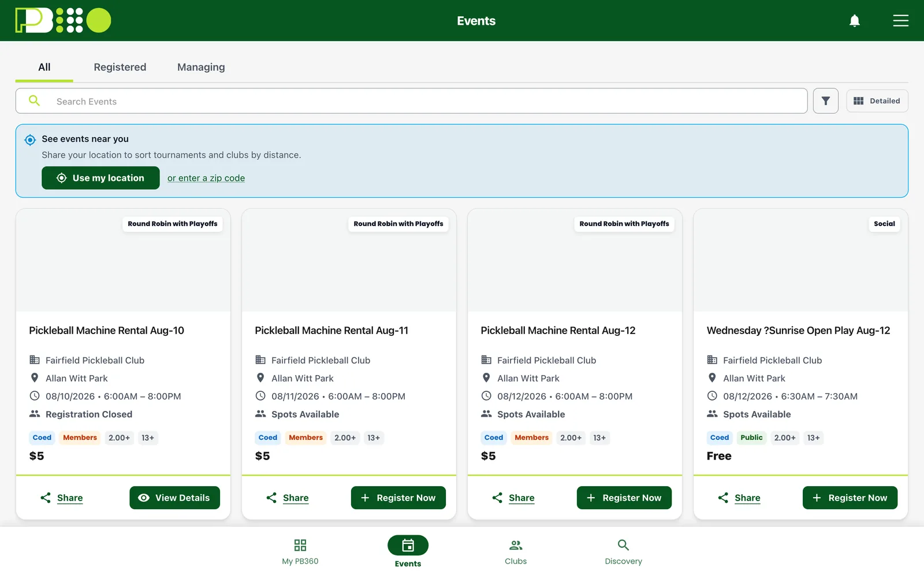Register Now for Aug-12 Machine Rental
This screenshot has height=578, width=924.
point(624,498)
